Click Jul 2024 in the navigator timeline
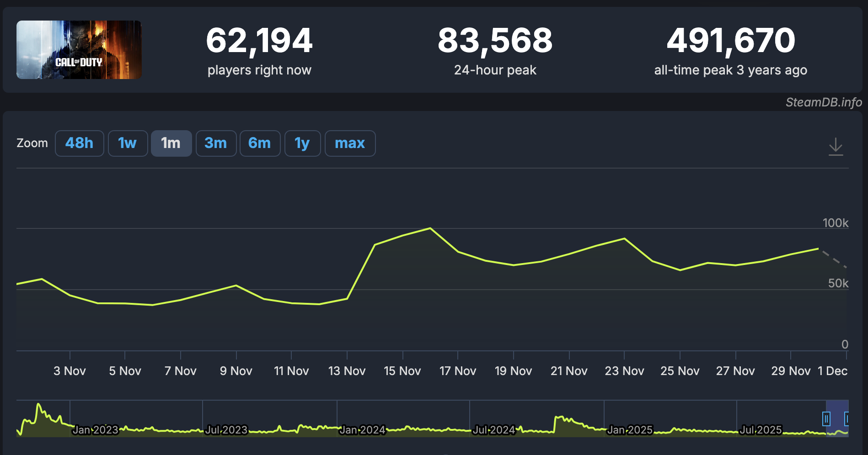The image size is (868, 455). (494, 430)
